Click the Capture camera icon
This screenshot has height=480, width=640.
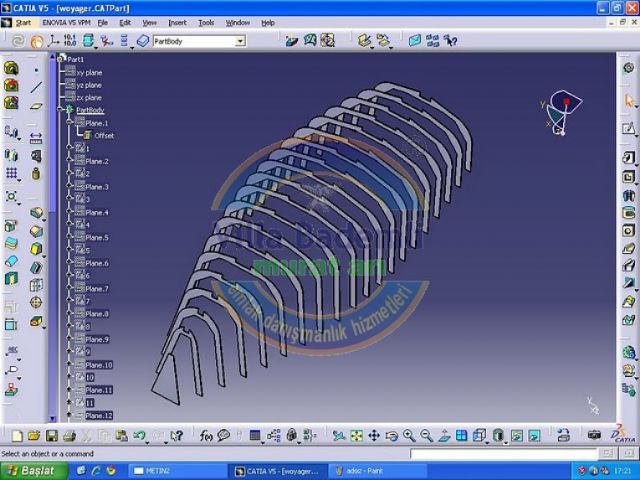594,435
